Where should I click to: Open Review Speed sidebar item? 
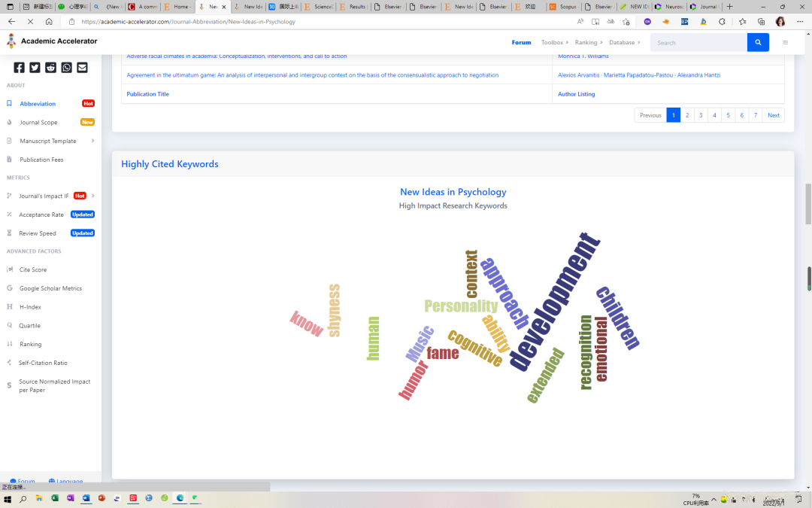(38, 233)
